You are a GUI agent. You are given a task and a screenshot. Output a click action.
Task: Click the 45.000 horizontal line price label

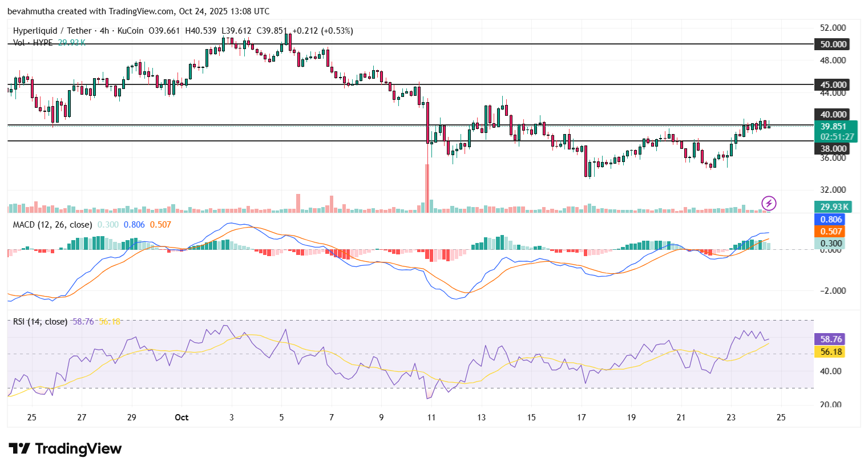coord(833,85)
